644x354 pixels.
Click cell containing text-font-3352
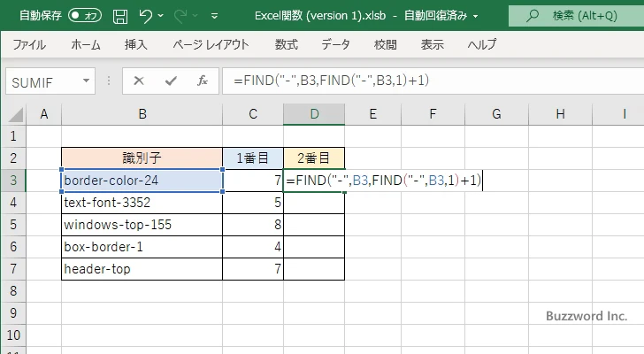pyautogui.click(x=142, y=203)
